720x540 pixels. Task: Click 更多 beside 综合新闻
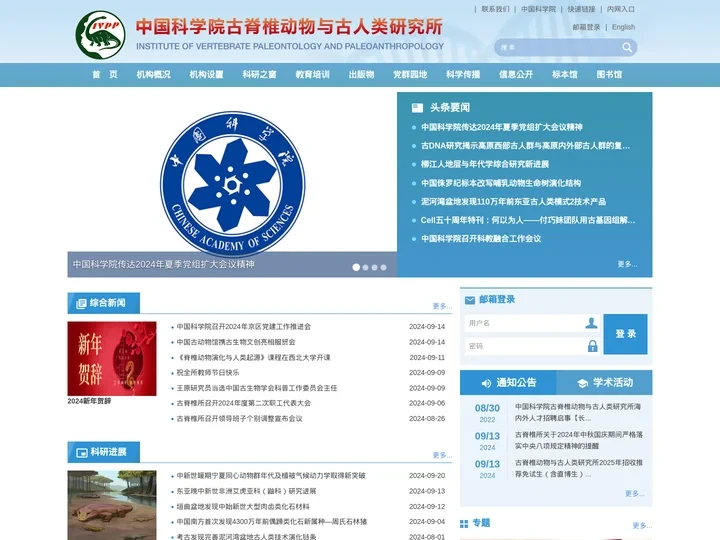tap(442, 306)
